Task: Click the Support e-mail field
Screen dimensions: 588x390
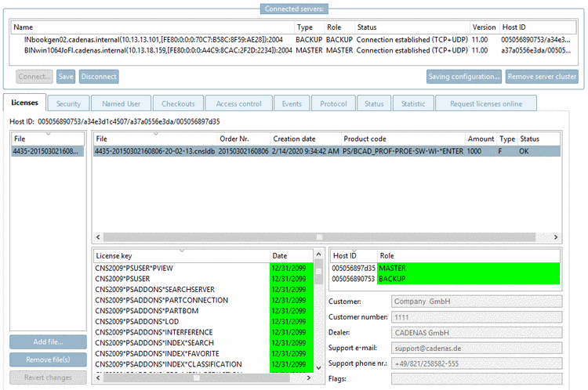Action: (x=477, y=348)
